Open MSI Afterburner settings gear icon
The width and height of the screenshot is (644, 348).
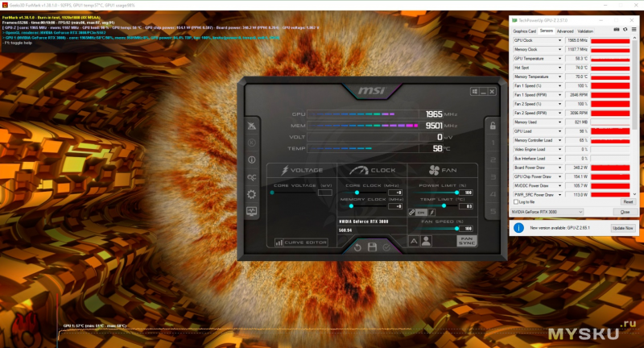pyautogui.click(x=252, y=194)
